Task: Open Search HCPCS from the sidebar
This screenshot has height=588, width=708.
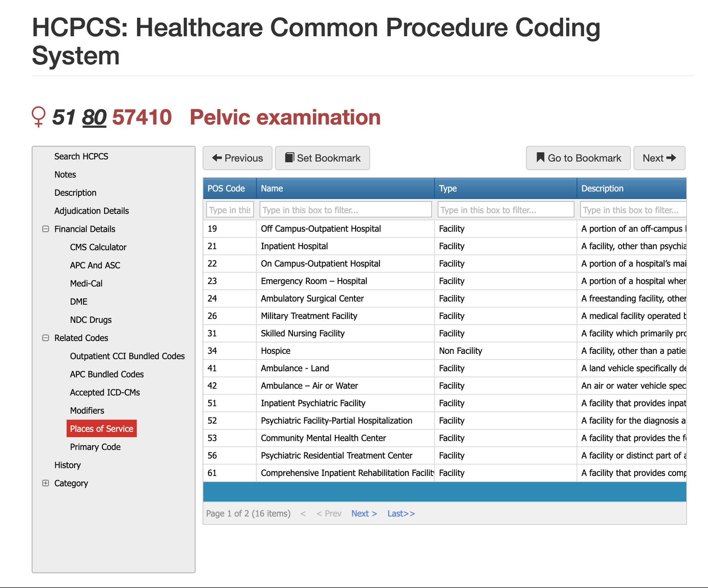Action: tap(81, 156)
